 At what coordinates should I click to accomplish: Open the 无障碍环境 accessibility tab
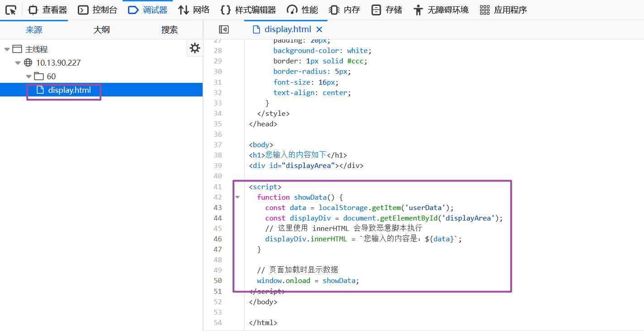pyautogui.click(x=440, y=10)
